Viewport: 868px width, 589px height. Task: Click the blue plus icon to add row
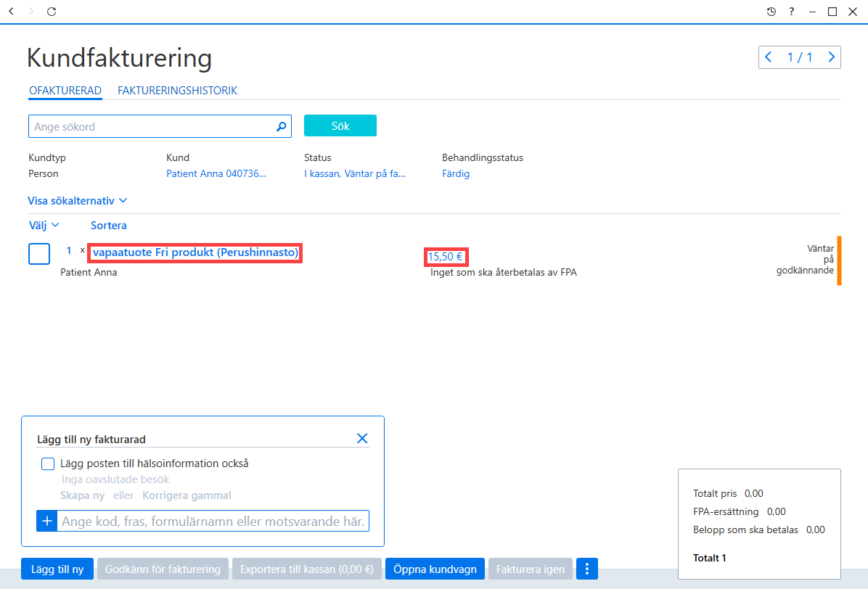pyautogui.click(x=47, y=521)
